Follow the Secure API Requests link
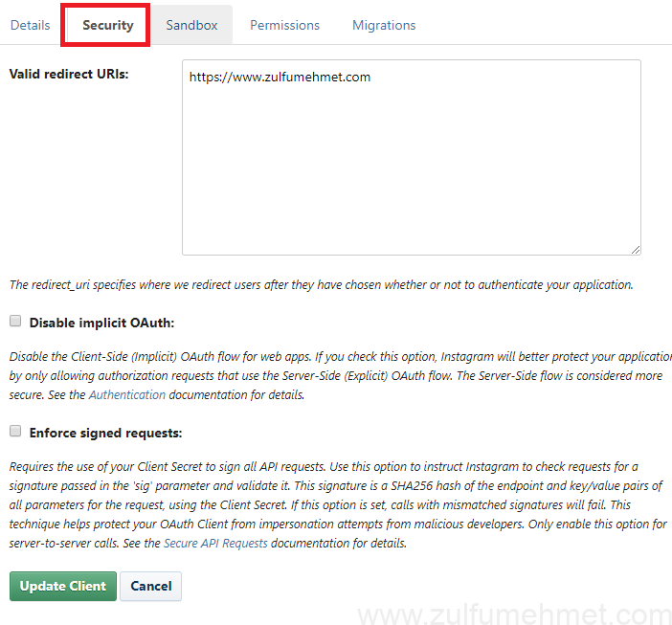 point(215,543)
